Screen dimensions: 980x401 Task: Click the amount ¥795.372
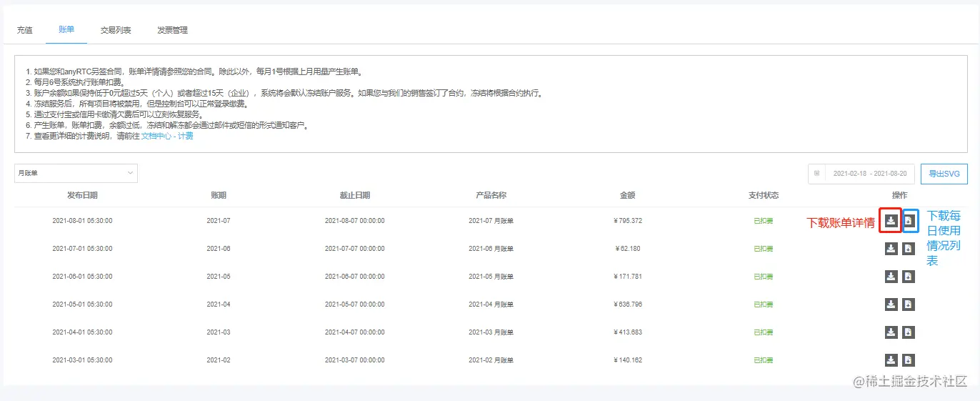[628, 221]
